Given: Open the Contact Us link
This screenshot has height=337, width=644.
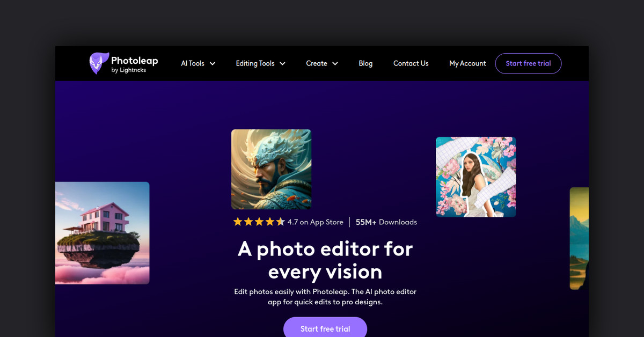Looking at the screenshot, I should (x=411, y=63).
